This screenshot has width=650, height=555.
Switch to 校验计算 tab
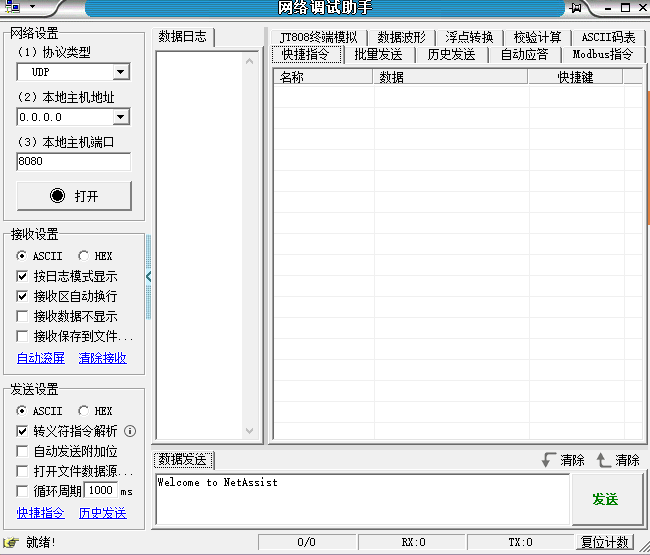(537, 37)
